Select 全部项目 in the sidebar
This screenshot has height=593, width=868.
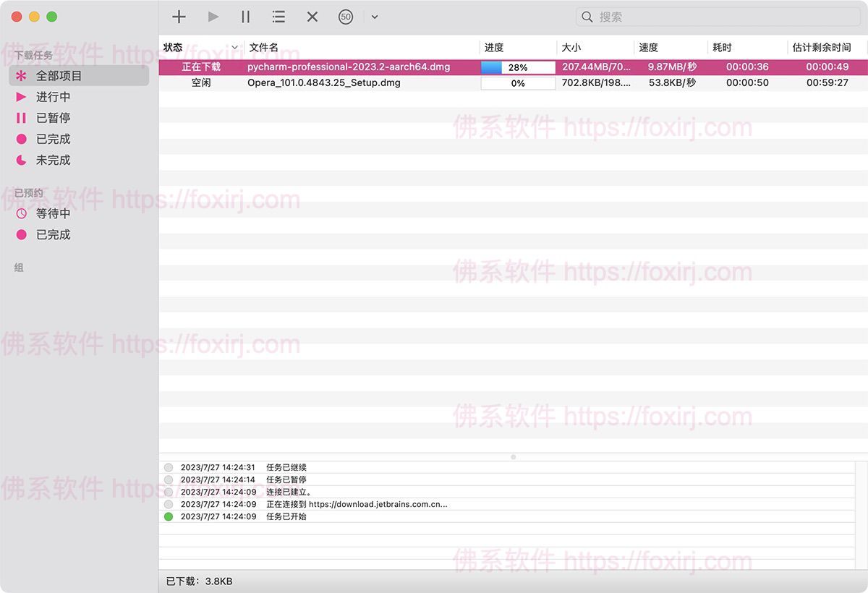pyautogui.click(x=59, y=76)
